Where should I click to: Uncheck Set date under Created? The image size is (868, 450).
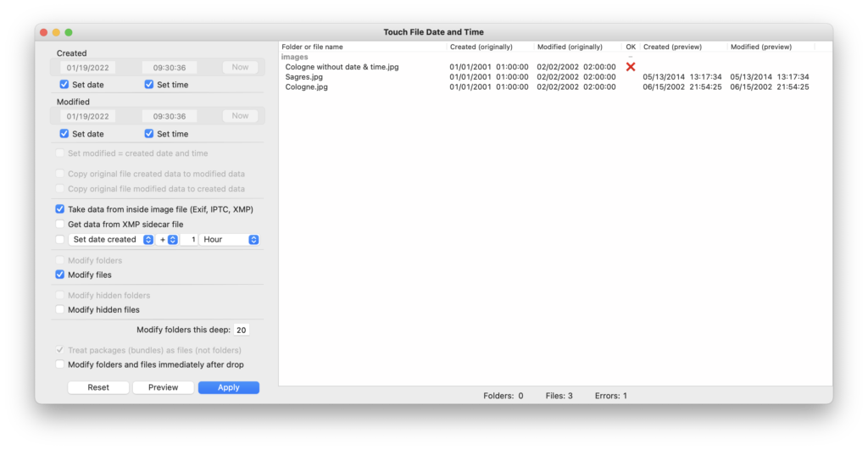point(64,85)
